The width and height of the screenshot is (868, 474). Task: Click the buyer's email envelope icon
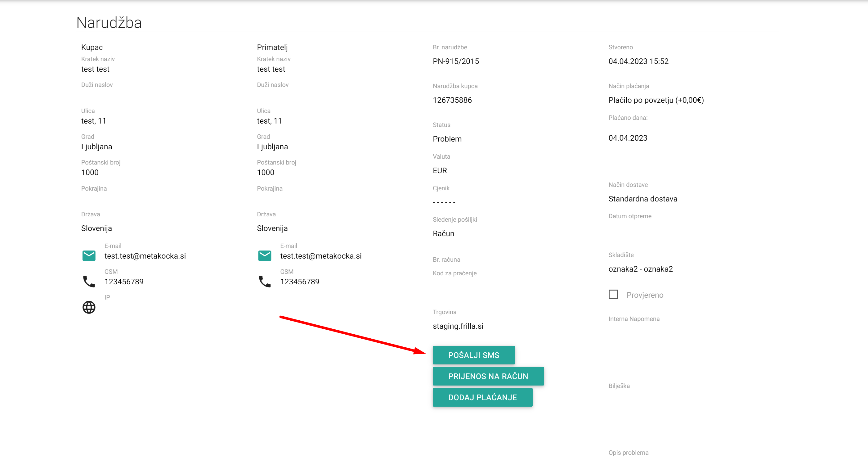[89, 255]
